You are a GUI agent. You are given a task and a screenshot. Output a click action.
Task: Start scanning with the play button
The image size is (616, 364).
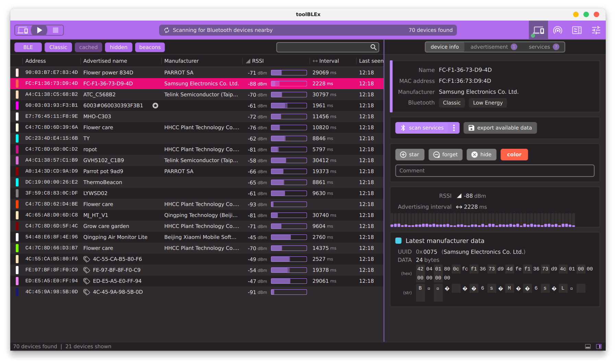point(39,30)
